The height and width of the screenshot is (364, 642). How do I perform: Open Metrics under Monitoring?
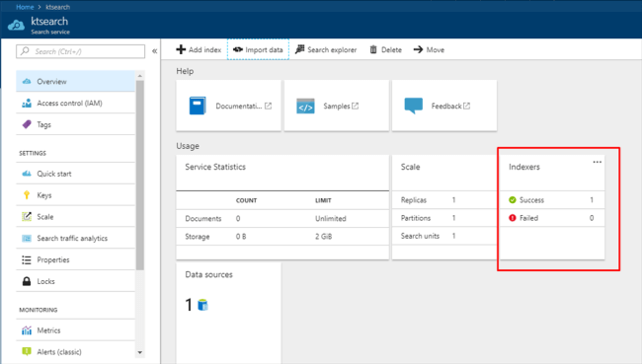point(75,330)
